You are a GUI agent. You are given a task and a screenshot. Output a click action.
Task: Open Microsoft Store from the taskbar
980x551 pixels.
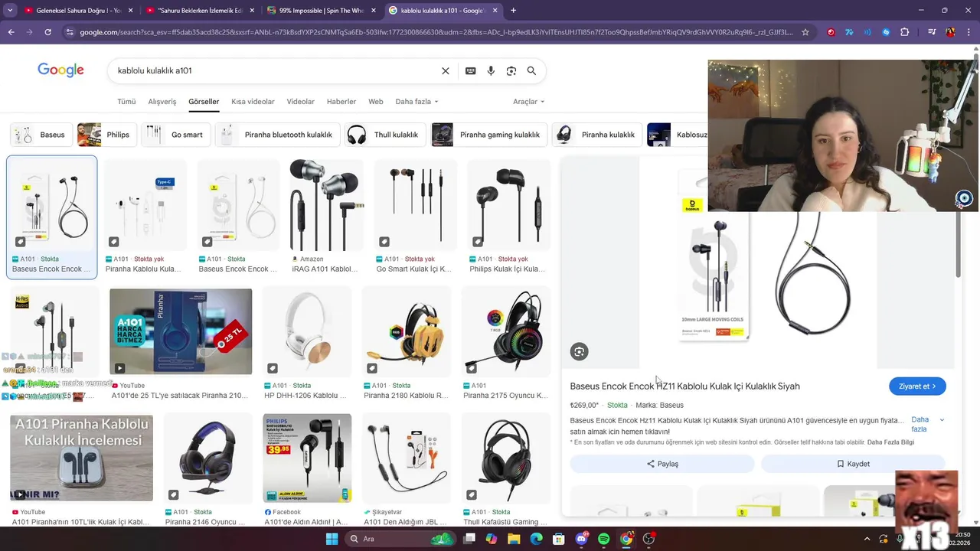[x=559, y=539]
